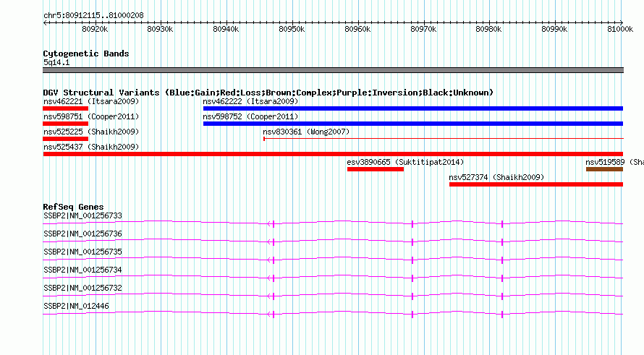Open SSBP2|NM_012446 transcript label
644x355 pixels.
click(x=77, y=306)
